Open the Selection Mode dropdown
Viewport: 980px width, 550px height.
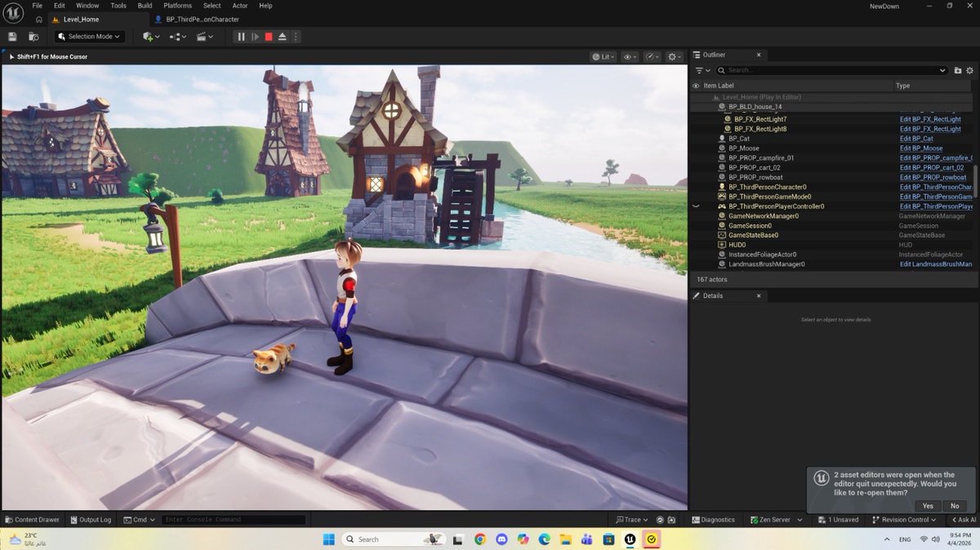tap(90, 37)
